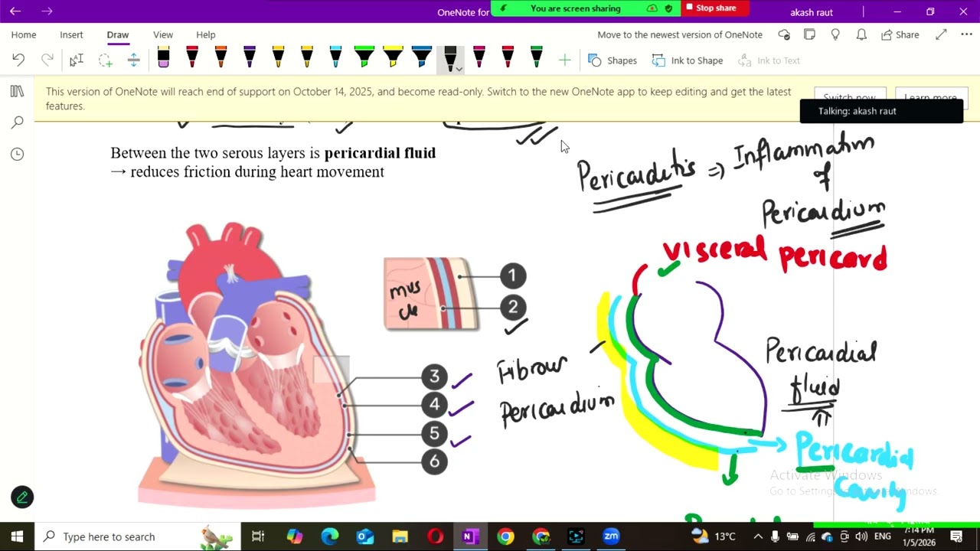
Task: Show notebooks navigation pane
Action: click(18, 92)
